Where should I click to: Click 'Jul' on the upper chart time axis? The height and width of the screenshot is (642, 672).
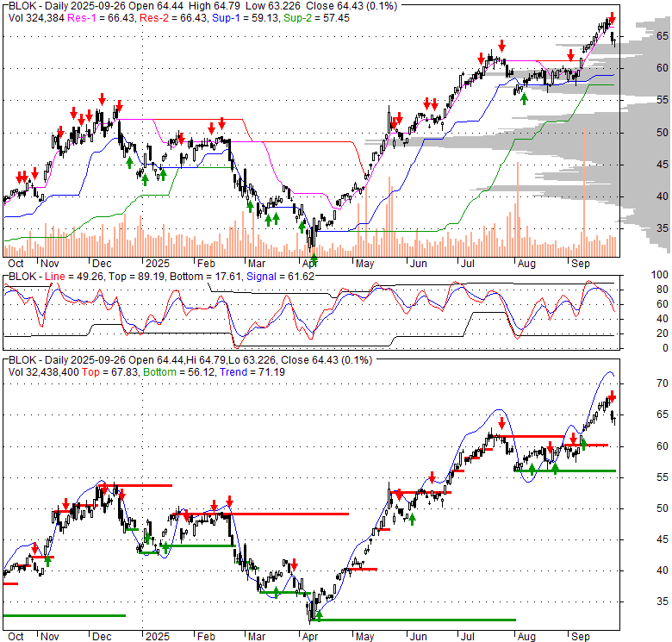[x=467, y=264]
